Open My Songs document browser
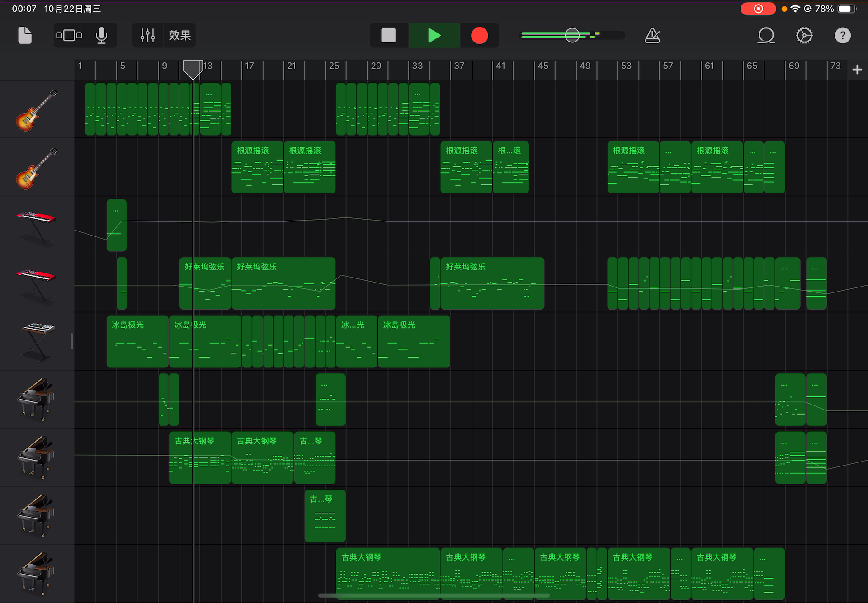 click(x=25, y=35)
